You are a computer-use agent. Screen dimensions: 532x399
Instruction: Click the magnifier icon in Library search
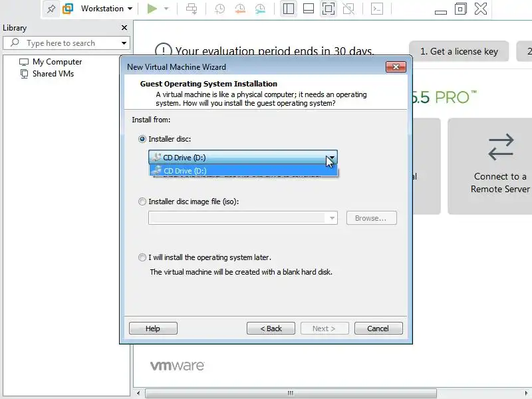[x=15, y=43]
